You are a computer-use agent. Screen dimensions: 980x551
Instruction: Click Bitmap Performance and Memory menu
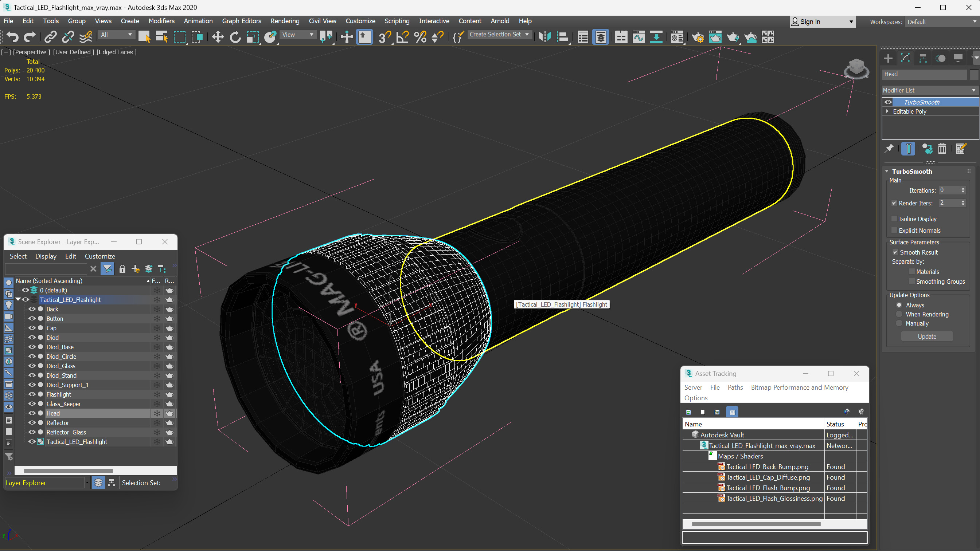point(799,387)
